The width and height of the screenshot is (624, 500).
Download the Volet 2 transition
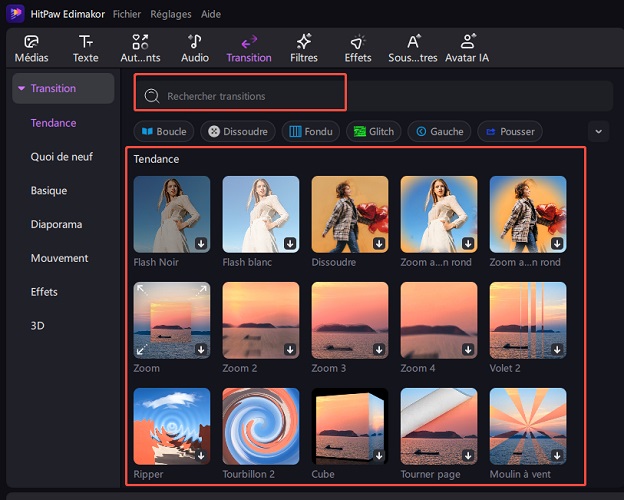tap(557, 349)
